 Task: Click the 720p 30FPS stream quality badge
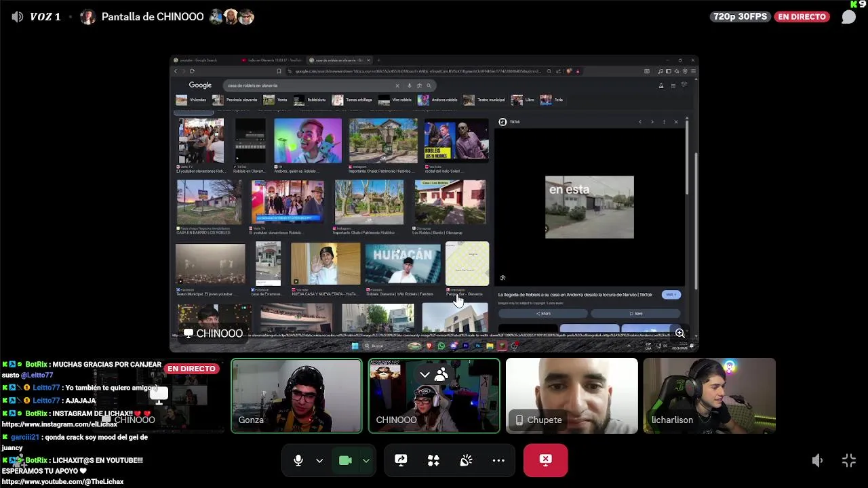pyautogui.click(x=740, y=16)
